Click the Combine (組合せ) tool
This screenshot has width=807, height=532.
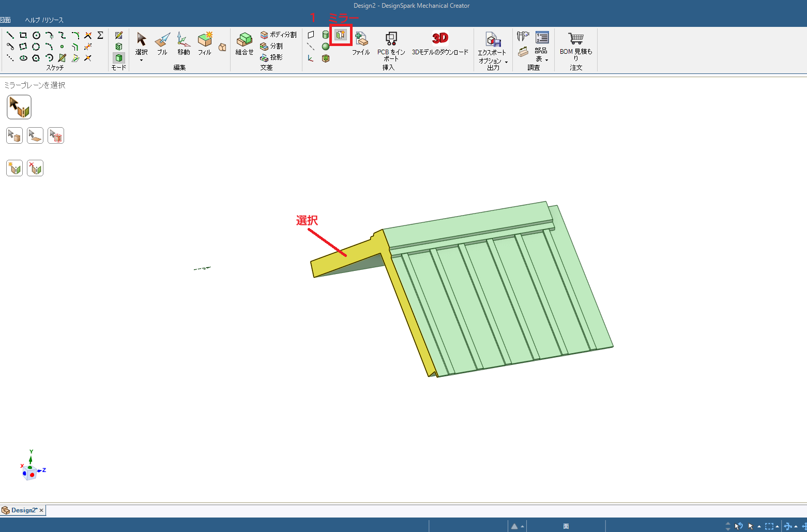tap(244, 43)
